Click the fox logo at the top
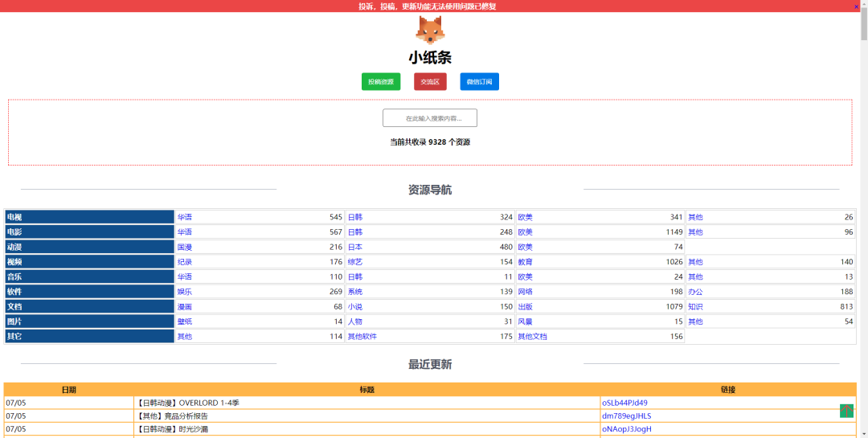This screenshot has height=438, width=868. point(429,30)
